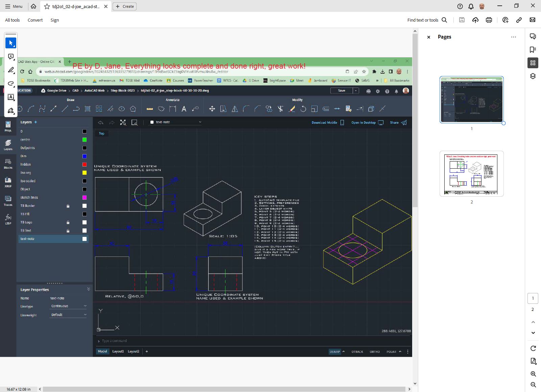The height and width of the screenshot is (392, 541).
Task: Open Pages panel options ellipsis menu
Action: click(513, 37)
